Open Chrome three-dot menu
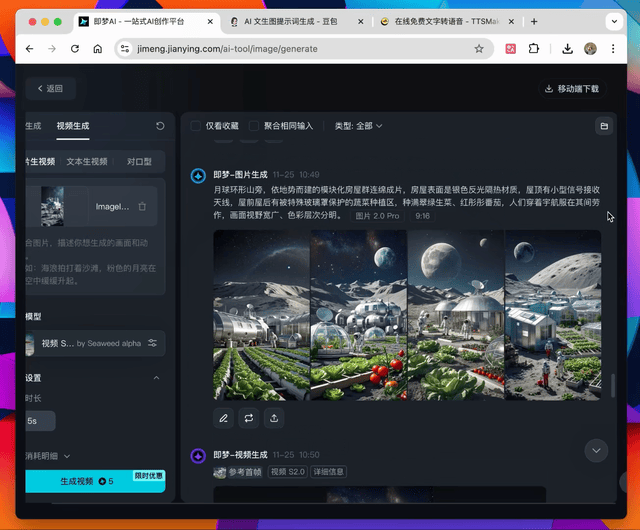 [x=613, y=49]
